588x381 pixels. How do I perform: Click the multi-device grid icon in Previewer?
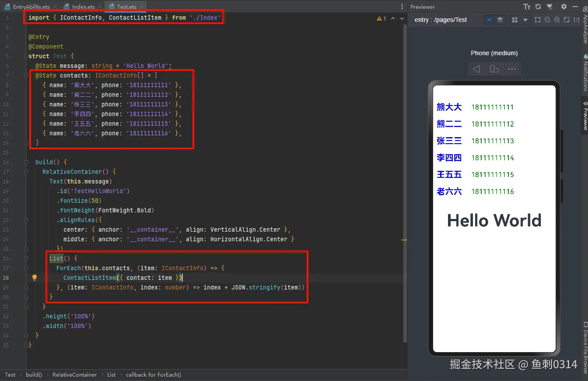(515, 20)
